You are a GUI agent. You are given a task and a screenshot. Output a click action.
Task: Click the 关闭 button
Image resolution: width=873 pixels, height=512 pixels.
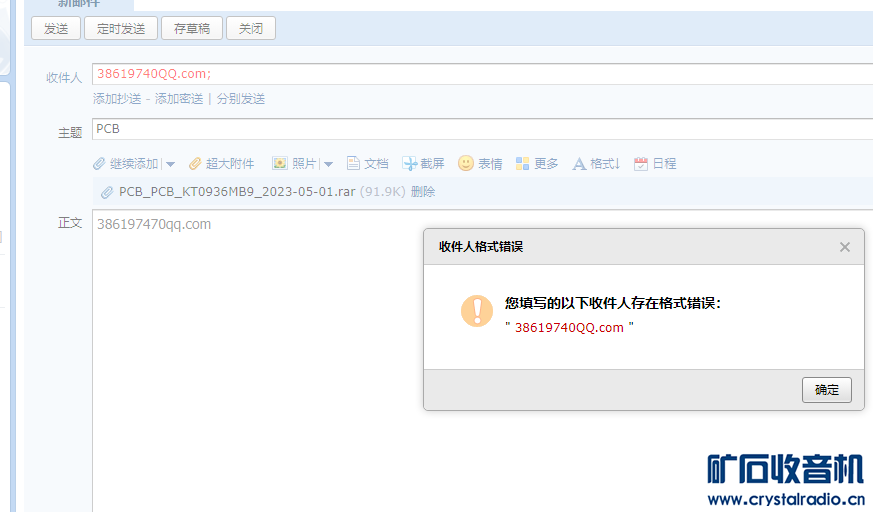pos(251,28)
